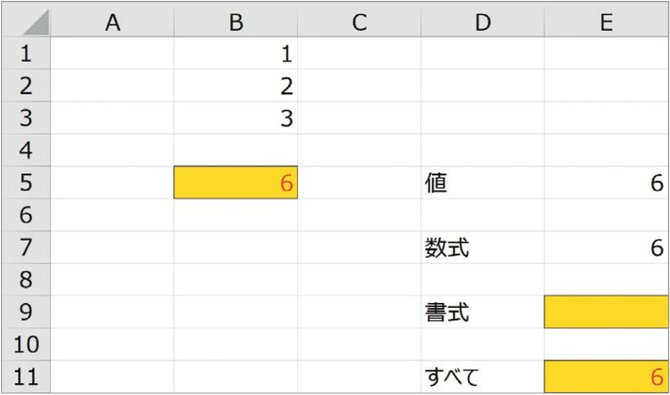Click the 書式 label cell in D9
The width and height of the screenshot is (670, 395).
coord(483,312)
